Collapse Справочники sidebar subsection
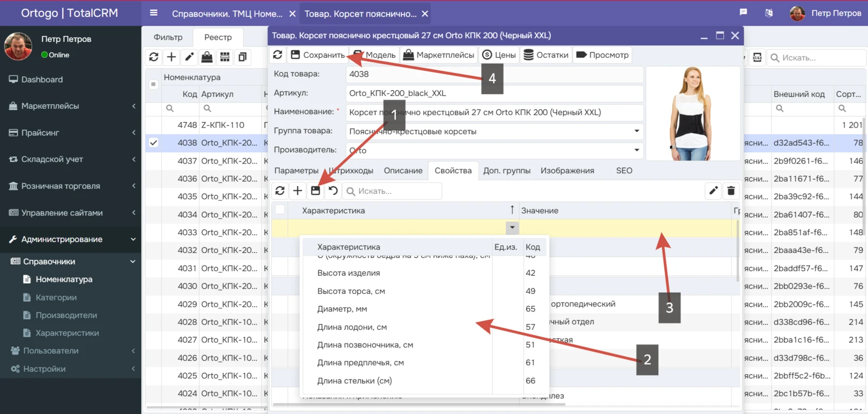The height and width of the screenshot is (414, 868). coord(70,261)
